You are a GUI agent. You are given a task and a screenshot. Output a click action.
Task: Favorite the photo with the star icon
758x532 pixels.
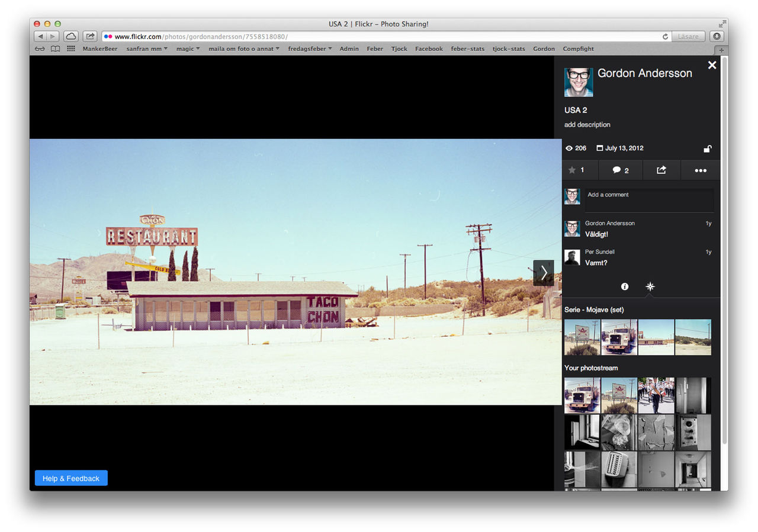[x=572, y=170]
